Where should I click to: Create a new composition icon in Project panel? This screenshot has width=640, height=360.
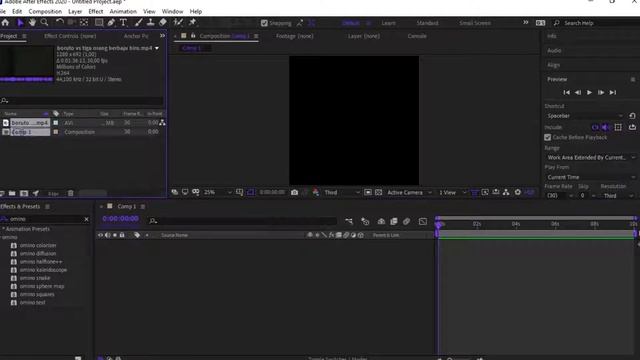[x=24, y=193]
